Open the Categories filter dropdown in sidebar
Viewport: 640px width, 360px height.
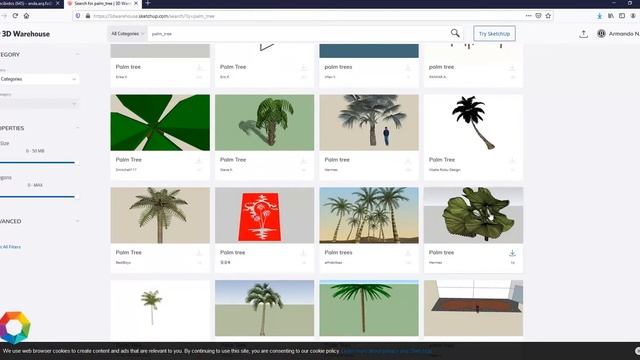click(x=39, y=79)
